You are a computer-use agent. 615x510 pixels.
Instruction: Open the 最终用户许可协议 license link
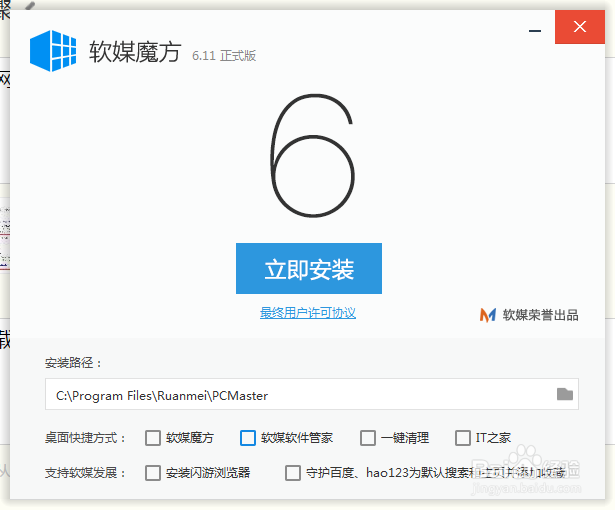click(308, 313)
